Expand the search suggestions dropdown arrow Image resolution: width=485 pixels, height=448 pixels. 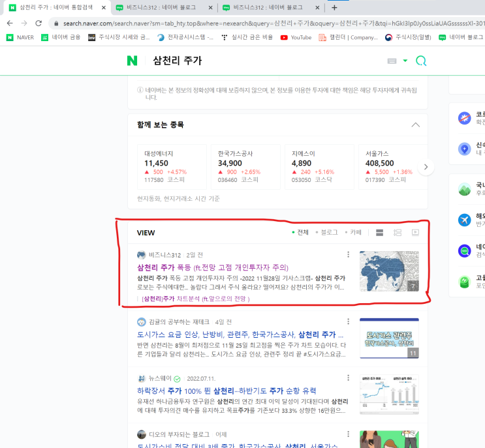coord(405,61)
